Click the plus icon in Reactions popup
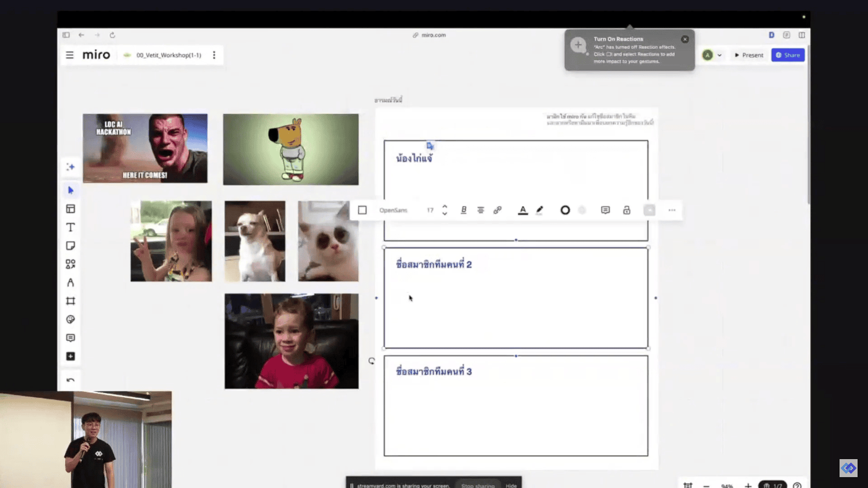 [578, 45]
